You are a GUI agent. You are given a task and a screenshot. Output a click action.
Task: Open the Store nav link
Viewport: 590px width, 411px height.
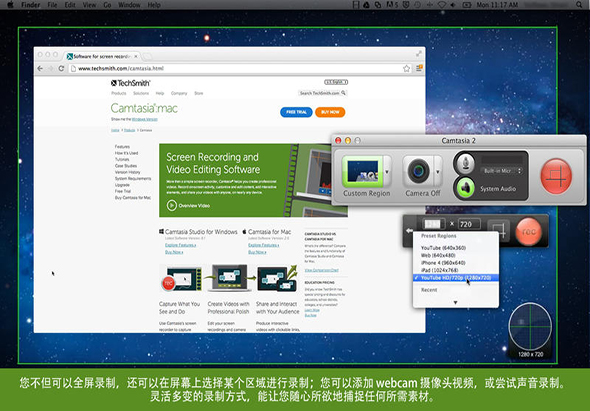pos(199,93)
